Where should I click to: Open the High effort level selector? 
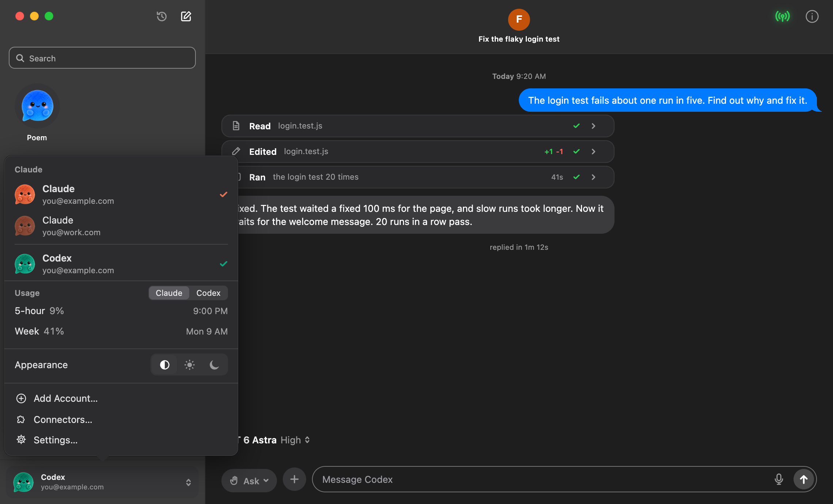(x=295, y=440)
